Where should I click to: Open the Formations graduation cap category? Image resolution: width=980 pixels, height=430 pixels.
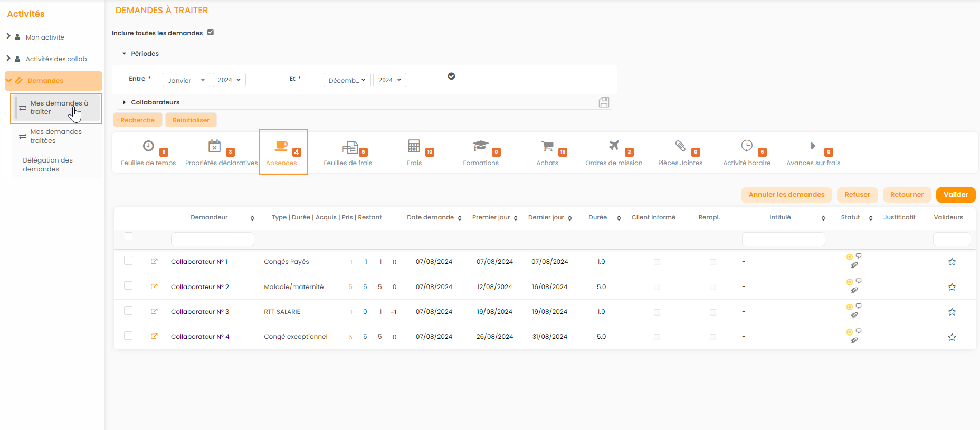click(480, 152)
